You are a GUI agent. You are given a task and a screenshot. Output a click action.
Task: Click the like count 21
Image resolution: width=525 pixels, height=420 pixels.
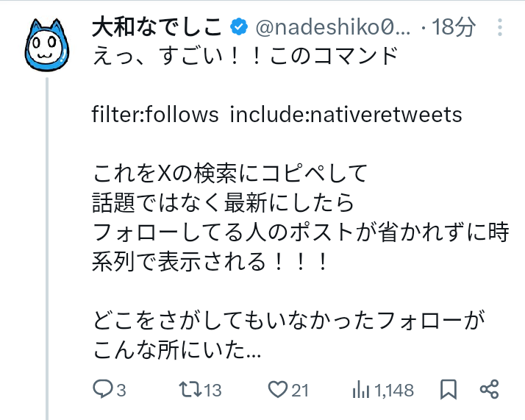click(299, 390)
